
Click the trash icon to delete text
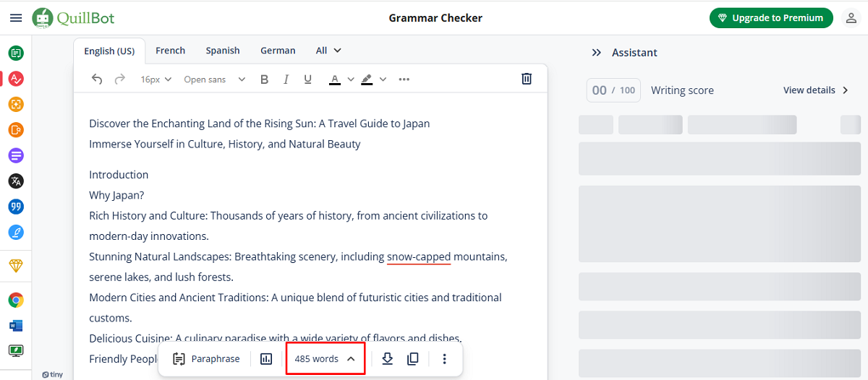click(x=527, y=79)
